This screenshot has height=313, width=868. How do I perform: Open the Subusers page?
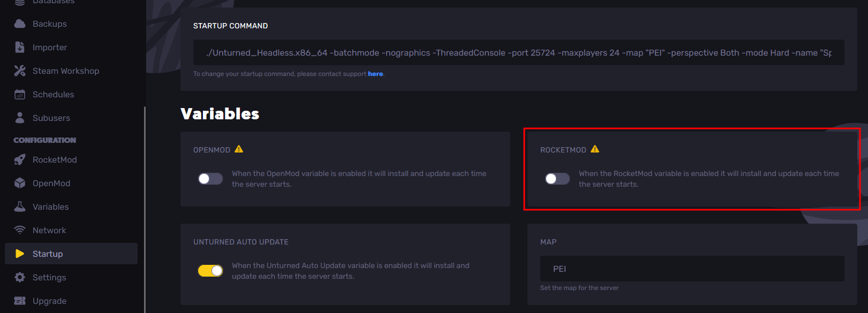pos(71,118)
